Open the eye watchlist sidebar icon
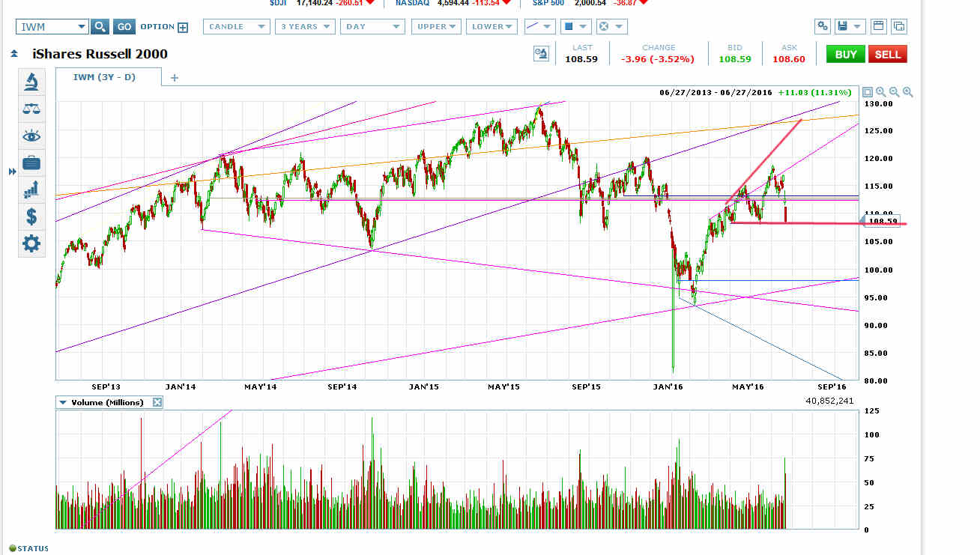Screen dimensions: 980x555 tap(32, 136)
